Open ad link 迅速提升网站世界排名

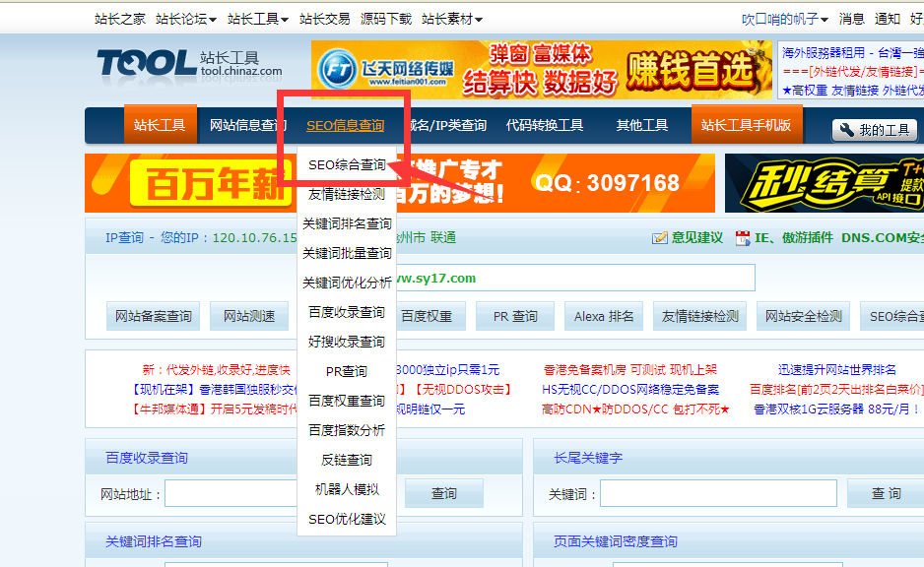[836, 370]
